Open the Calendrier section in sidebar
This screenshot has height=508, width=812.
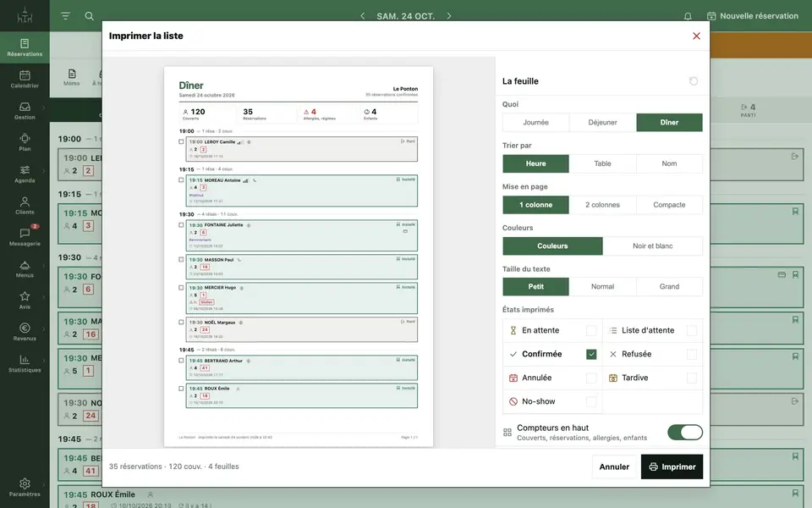[x=25, y=79]
